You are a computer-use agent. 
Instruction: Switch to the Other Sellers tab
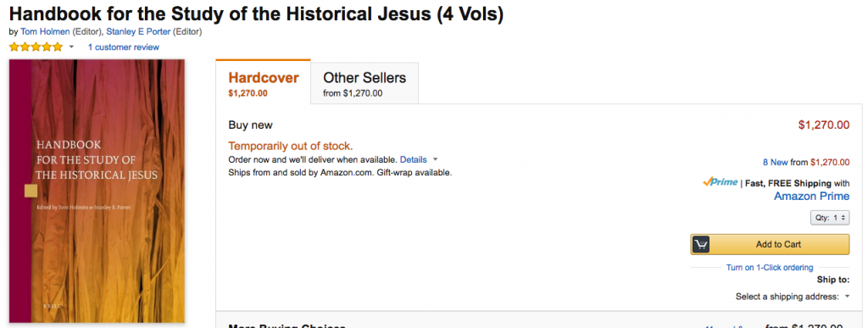pyautogui.click(x=364, y=83)
